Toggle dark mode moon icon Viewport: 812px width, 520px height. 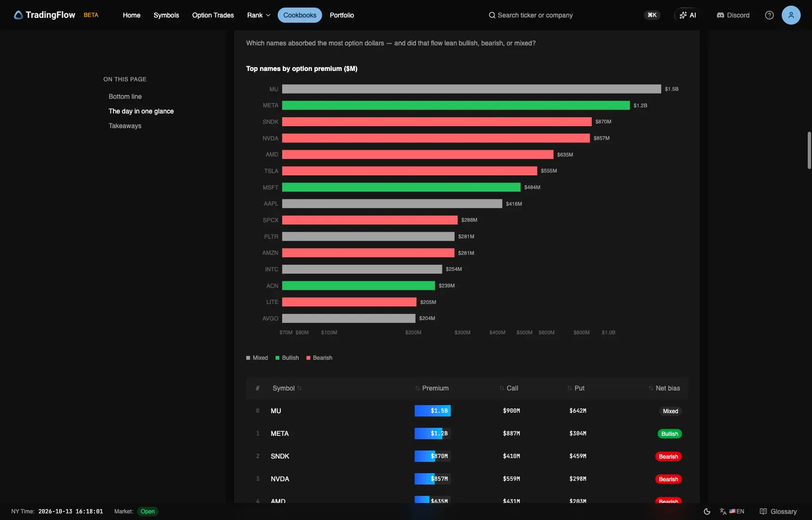coord(707,511)
